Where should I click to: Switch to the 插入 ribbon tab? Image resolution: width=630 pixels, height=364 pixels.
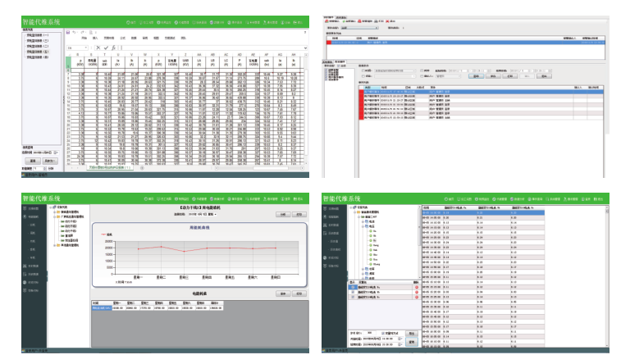tap(94, 38)
